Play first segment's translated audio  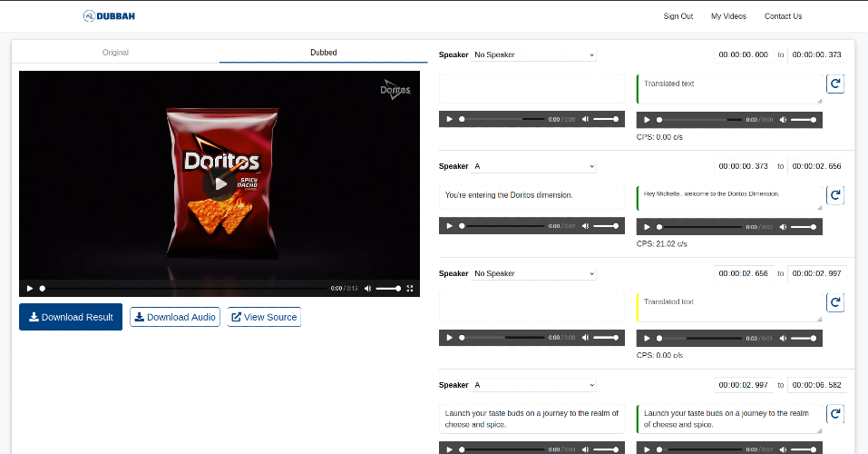click(647, 120)
